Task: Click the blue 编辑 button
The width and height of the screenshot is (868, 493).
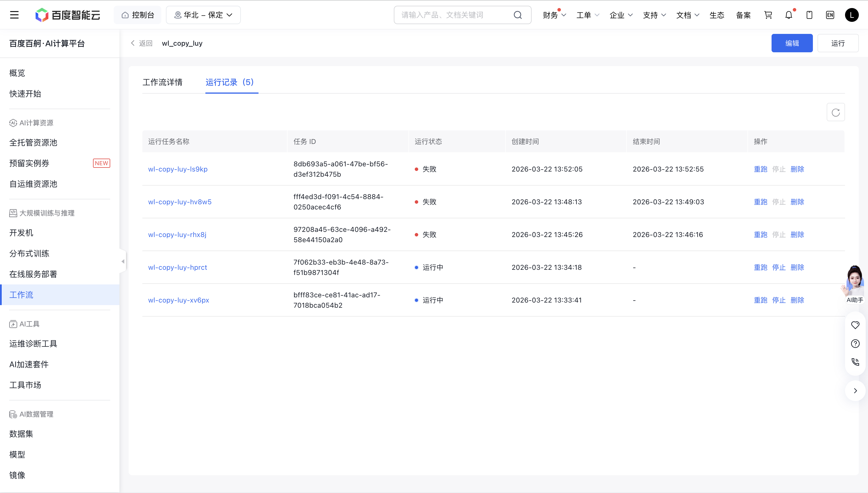Action: pos(792,43)
